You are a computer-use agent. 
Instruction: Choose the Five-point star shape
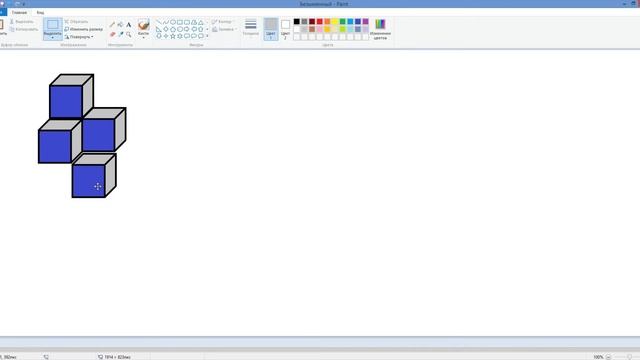[173, 36]
